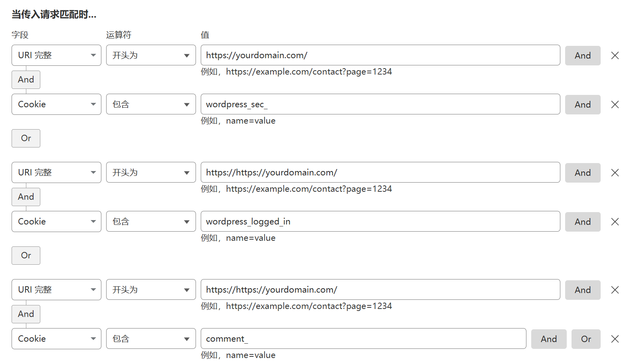
Task: Click And next to the wordpress_logged_in value
Action: coord(582,221)
